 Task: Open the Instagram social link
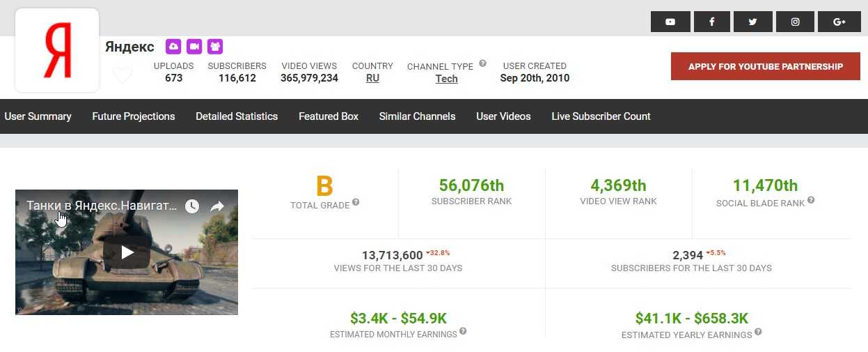(x=796, y=22)
